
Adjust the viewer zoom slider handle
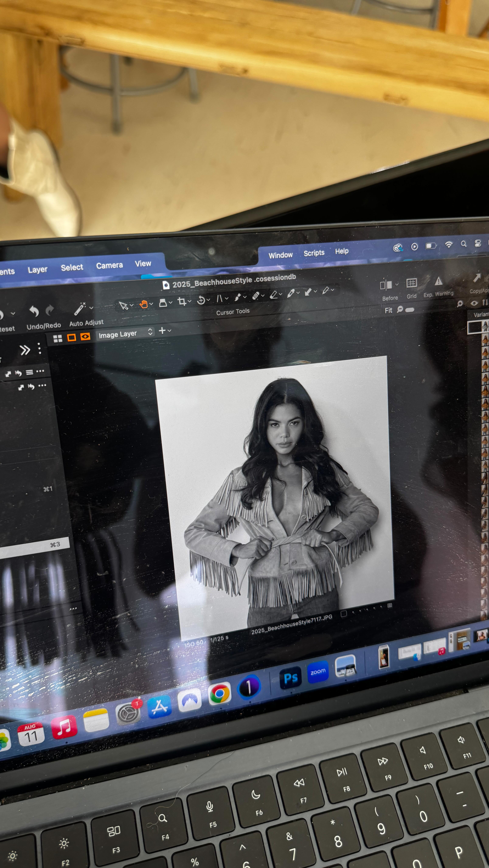pyautogui.click(x=410, y=310)
